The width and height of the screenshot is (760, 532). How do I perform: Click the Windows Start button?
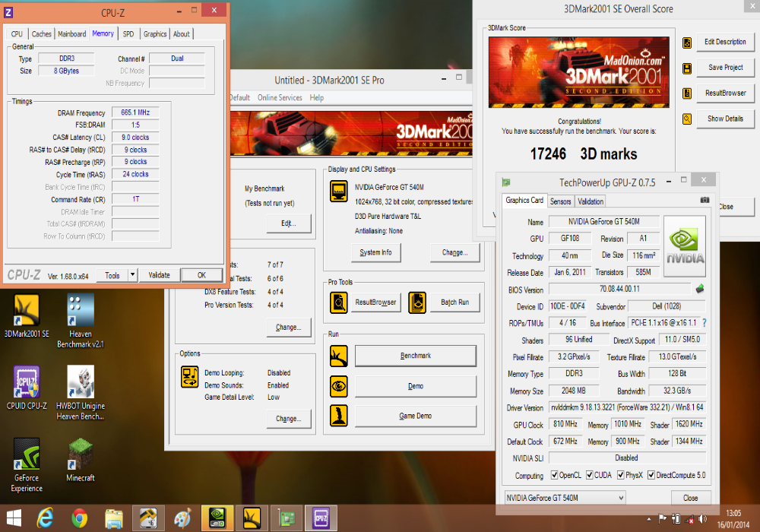pos(14,518)
